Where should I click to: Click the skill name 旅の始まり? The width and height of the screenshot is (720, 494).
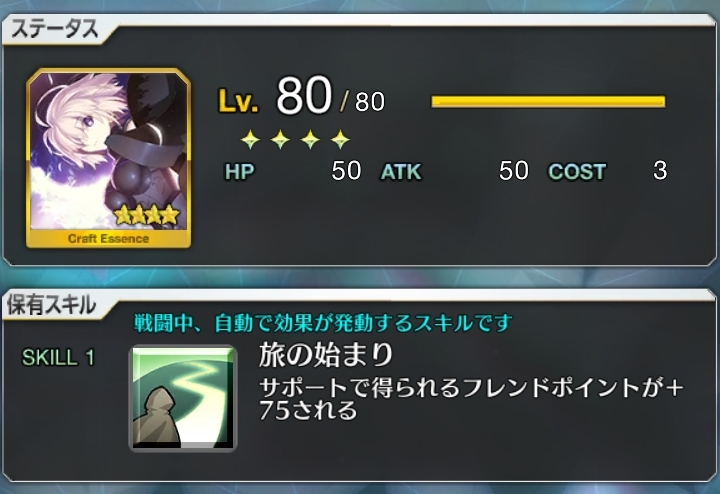[326, 355]
